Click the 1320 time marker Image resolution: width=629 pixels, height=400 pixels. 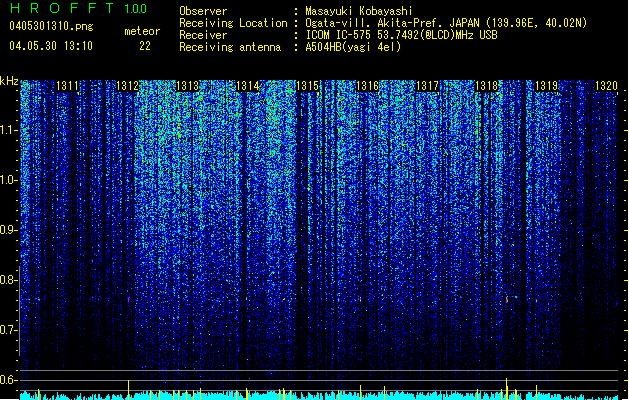tap(606, 86)
